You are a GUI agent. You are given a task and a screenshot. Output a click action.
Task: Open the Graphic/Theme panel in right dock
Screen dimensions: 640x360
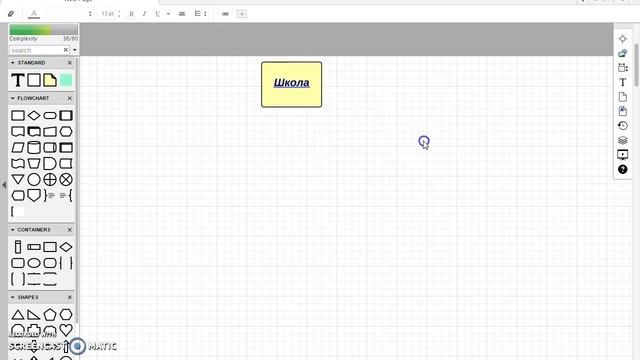click(x=622, y=53)
